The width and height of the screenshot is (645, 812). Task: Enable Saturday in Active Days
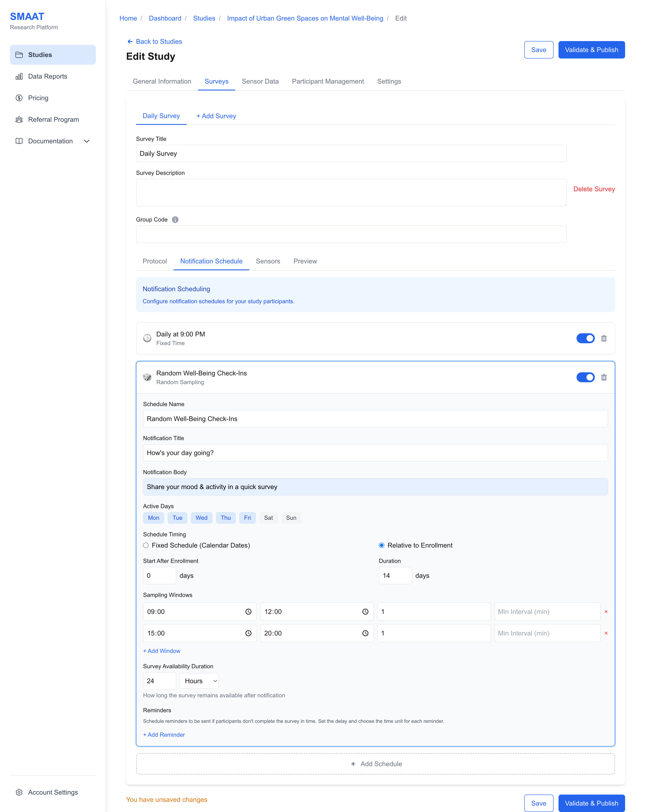[268, 518]
